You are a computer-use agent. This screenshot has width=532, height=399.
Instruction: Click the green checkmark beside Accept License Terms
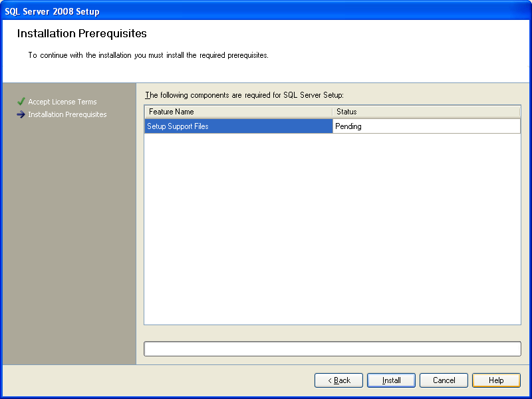[x=21, y=102]
